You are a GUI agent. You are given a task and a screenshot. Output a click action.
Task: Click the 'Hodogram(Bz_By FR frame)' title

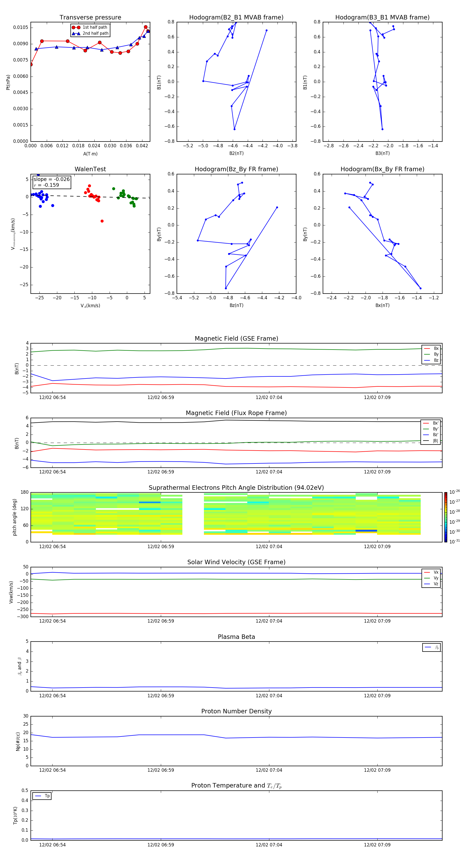[236, 169]
